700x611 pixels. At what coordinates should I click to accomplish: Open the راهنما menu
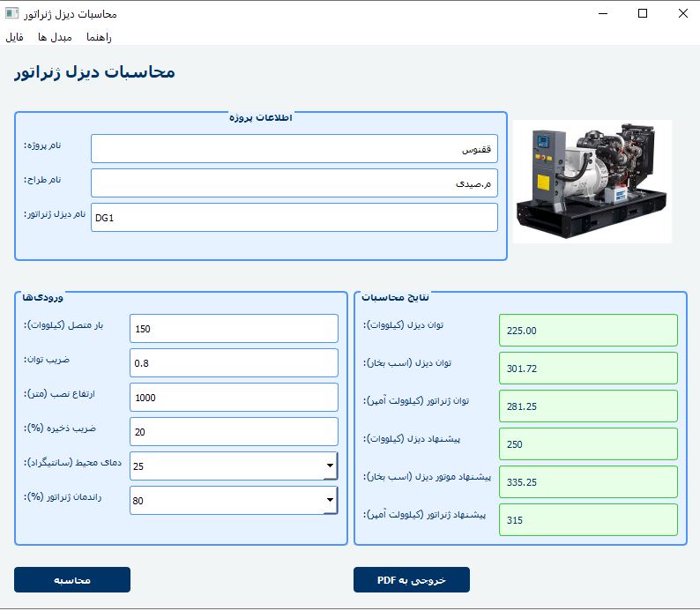pyautogui.click(x=99, y=37)
